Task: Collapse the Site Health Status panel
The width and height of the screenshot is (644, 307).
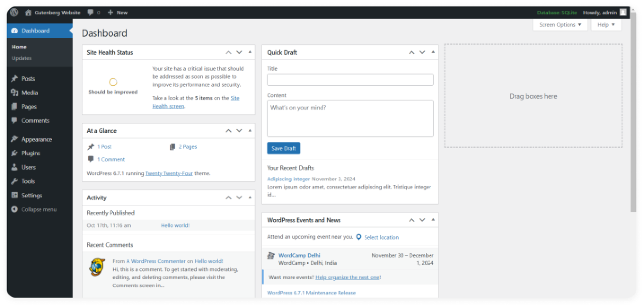Action: click(250, 52)
